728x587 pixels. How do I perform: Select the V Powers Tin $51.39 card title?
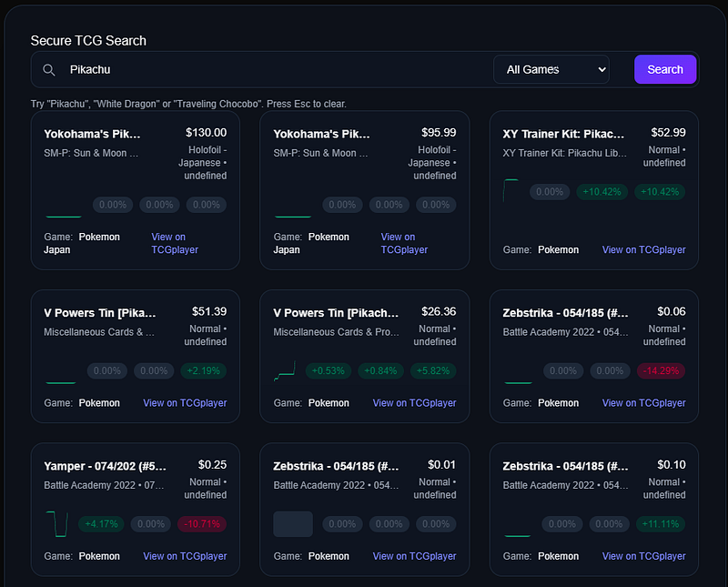[100, 313]
